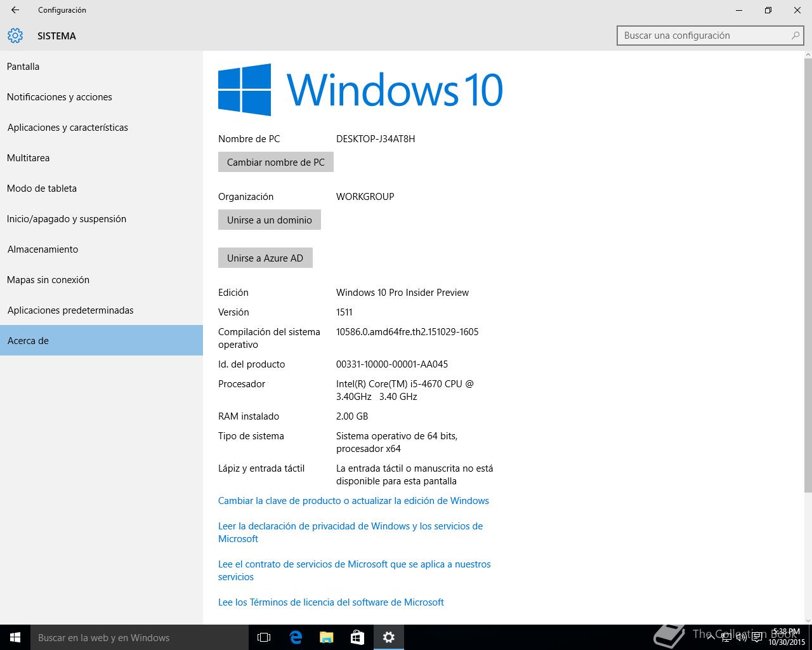Open Términos de licencia del software link

click(x=331, y=602)
